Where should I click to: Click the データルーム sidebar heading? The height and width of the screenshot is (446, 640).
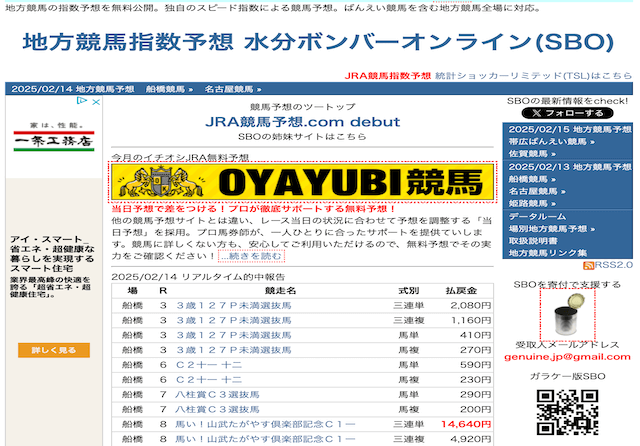pyautogui.click(x=537, y=216)
